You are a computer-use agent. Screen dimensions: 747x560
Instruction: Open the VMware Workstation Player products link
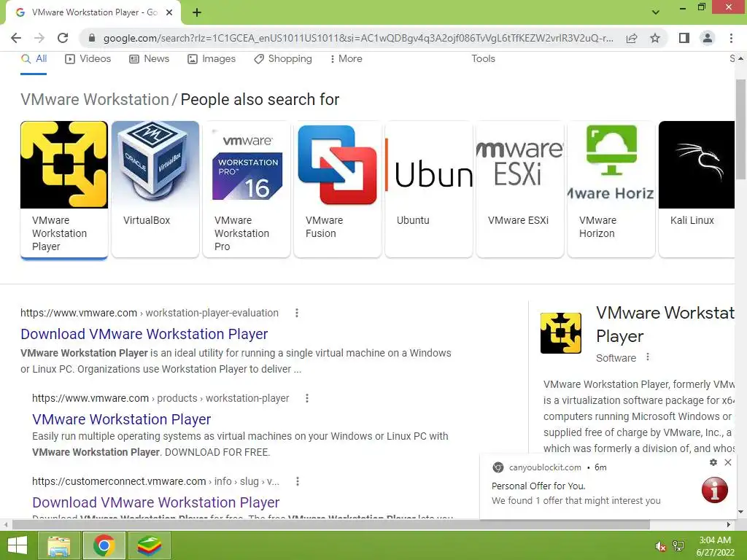coord(122,419)
